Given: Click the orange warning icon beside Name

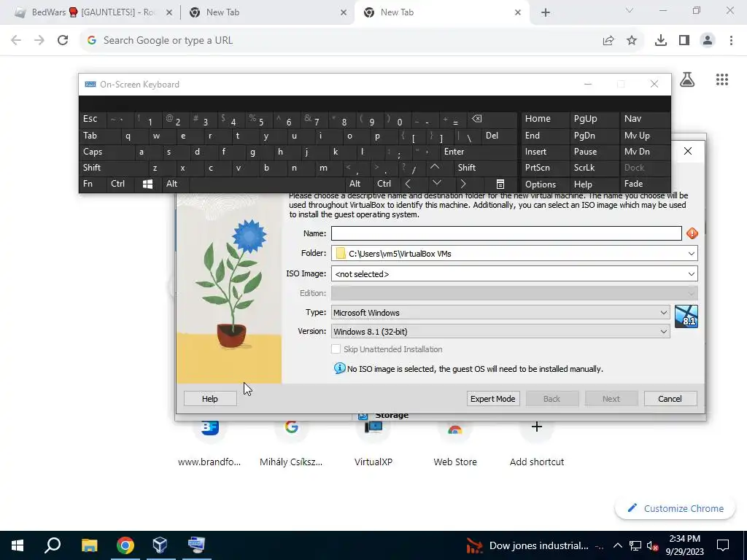Looking at the screenshot, I should (692, 233).
